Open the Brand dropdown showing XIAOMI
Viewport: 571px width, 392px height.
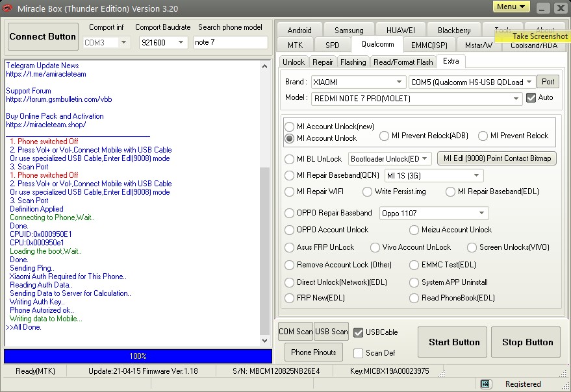coord(359,82)
